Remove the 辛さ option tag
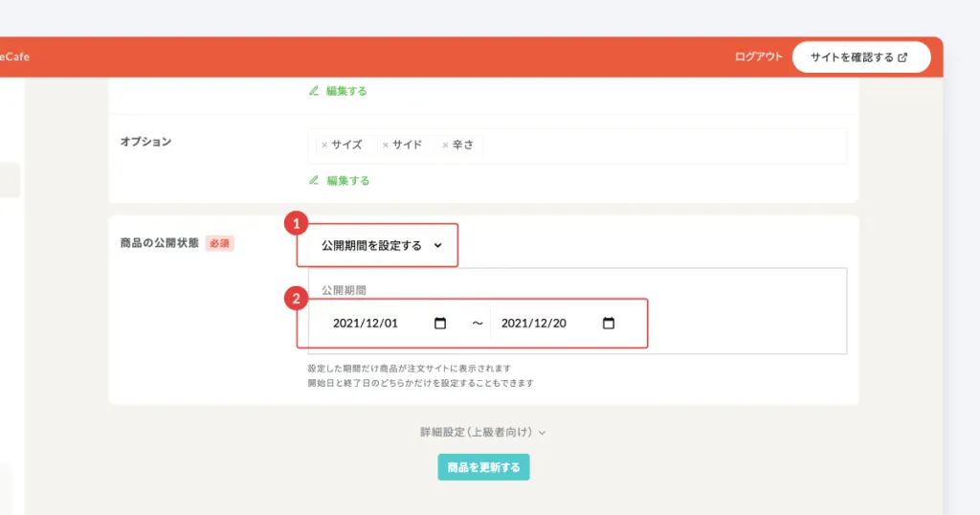The image size is (980, 515). tap(445, 146)
